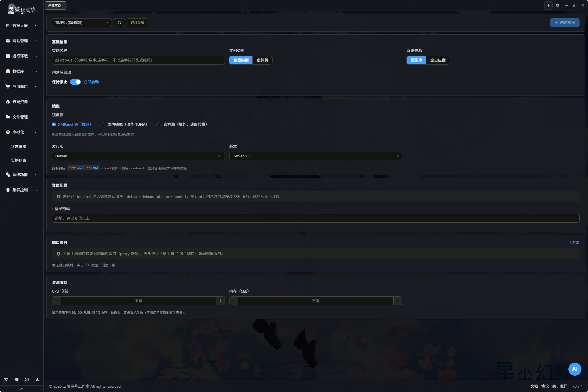The height and width of the screenshot is (392, 588).
Task: Click the 网站管理 globe icon
Action: (x=8, y=41)
